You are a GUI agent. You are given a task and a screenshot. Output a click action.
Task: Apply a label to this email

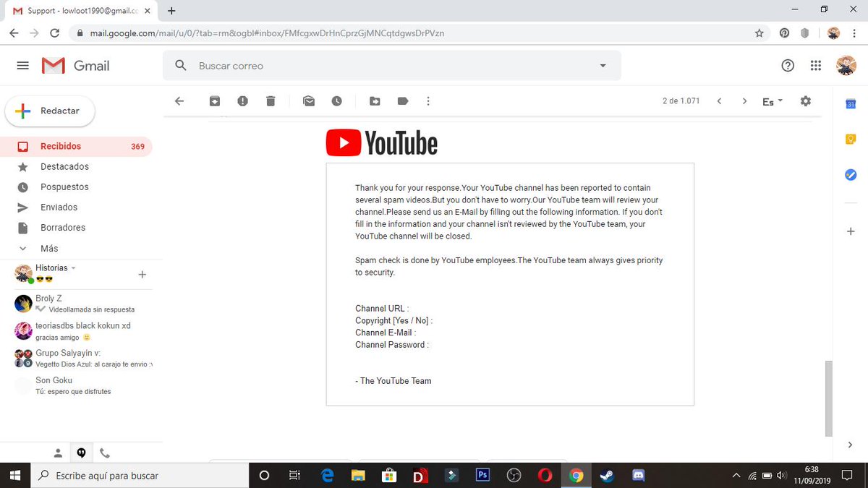pyautogui.click(x=403, y=101)
